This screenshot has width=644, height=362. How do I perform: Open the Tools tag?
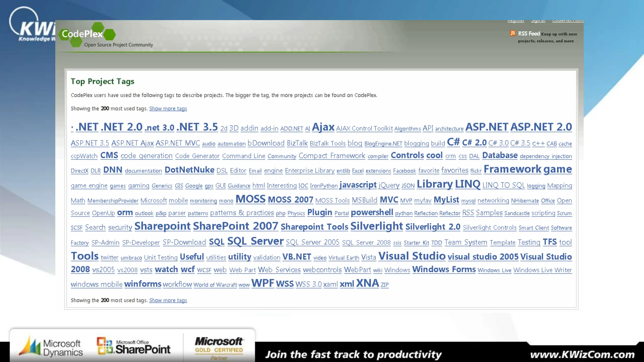point(85,256)
